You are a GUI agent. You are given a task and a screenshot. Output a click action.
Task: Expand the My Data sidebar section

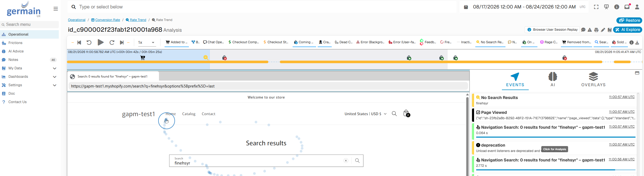(54, 68)
